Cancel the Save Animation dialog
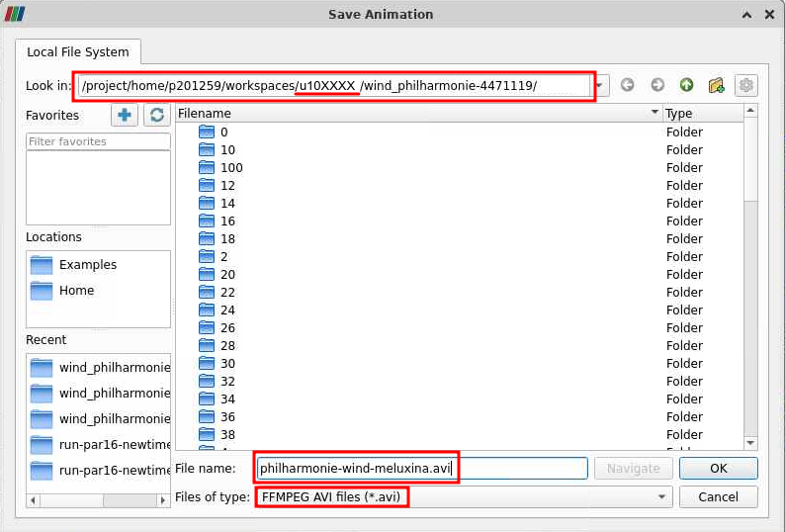Image resolution: width=785 pixels, height=532 pixels. pos(718,496)
